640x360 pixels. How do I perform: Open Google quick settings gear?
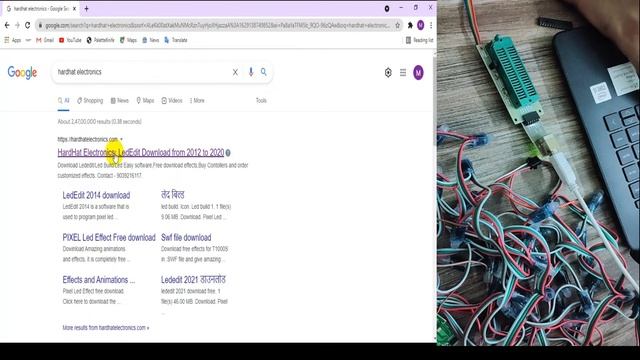(388, 73)
